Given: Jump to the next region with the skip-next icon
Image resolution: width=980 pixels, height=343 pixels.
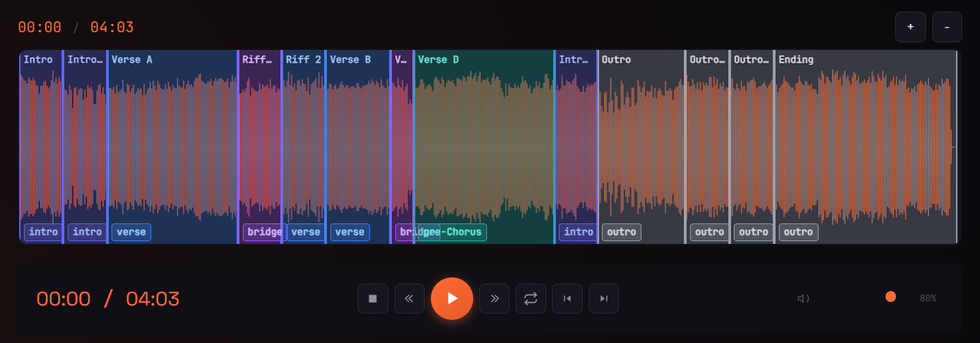Looking at the screenshot, I should click(604, 299).
